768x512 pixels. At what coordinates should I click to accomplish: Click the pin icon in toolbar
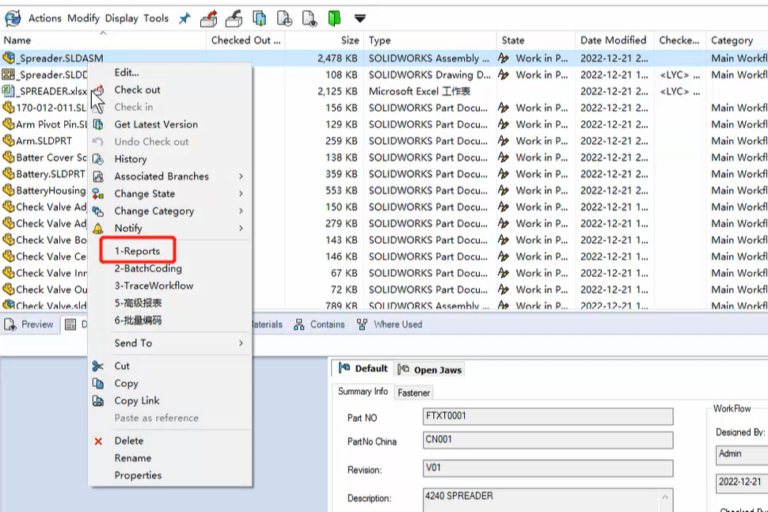click(185, 19)
